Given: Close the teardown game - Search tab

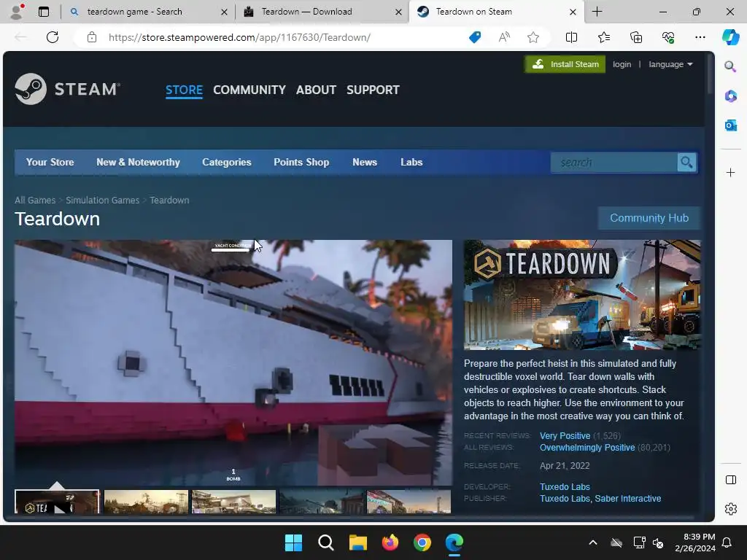Looking at the screenshot, I should tap(224, 12).
